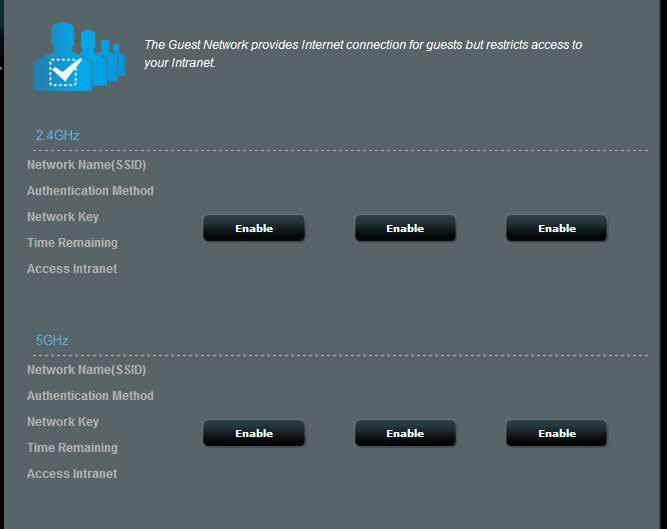This screenshot has height=529, width=667.
Task: Click Time Remaining label under 5GHz
Action: pyautogui.click(x=72, y=448)
